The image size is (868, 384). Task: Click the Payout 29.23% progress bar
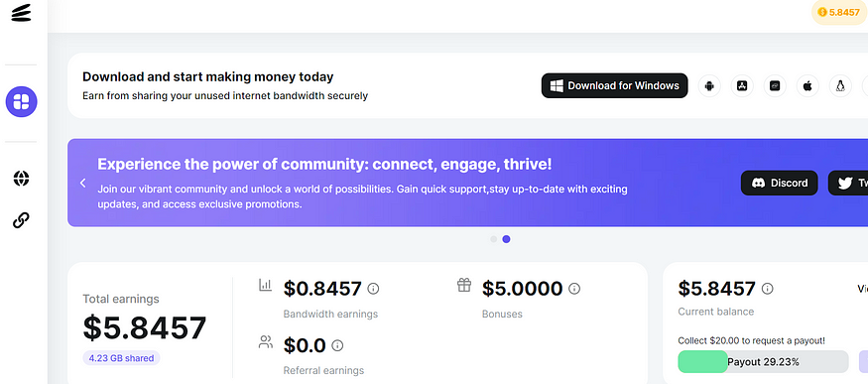763,362
